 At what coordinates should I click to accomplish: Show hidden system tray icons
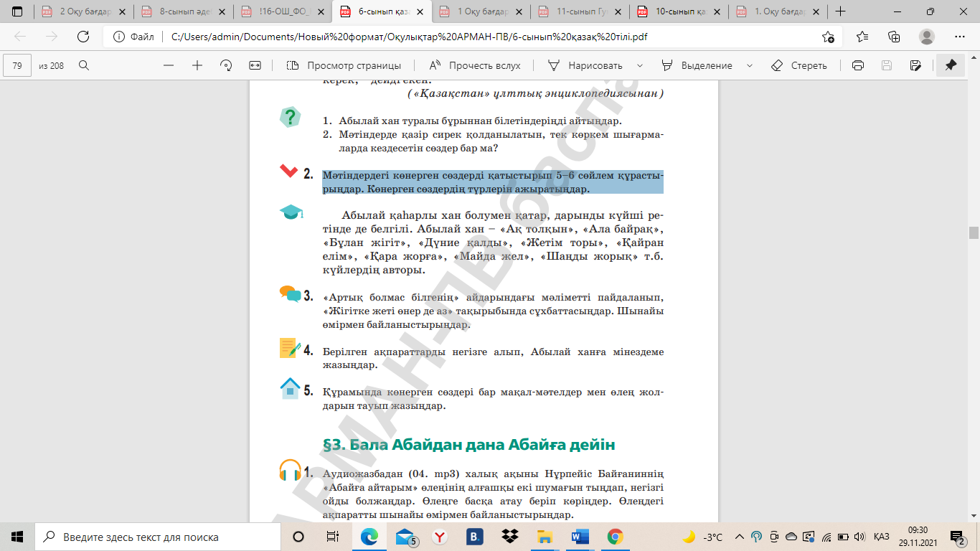tap(739, 537)
